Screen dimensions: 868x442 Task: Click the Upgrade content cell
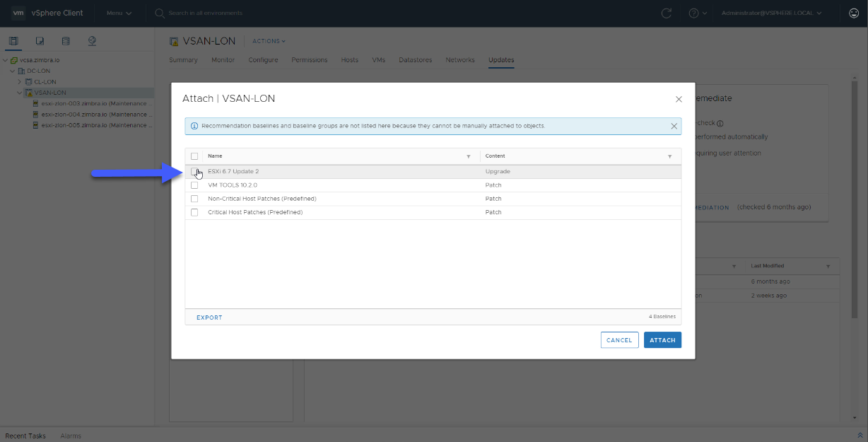(498, 171)
